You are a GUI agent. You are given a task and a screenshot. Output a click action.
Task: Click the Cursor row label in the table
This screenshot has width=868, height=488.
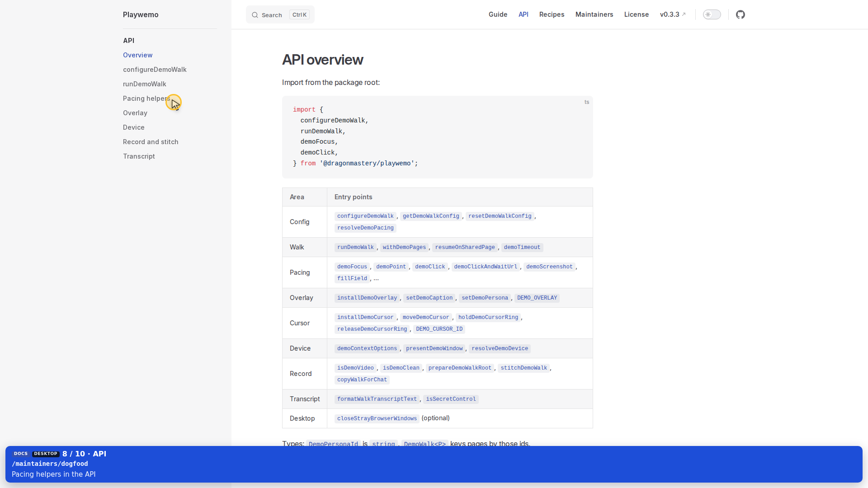point(300,323)
